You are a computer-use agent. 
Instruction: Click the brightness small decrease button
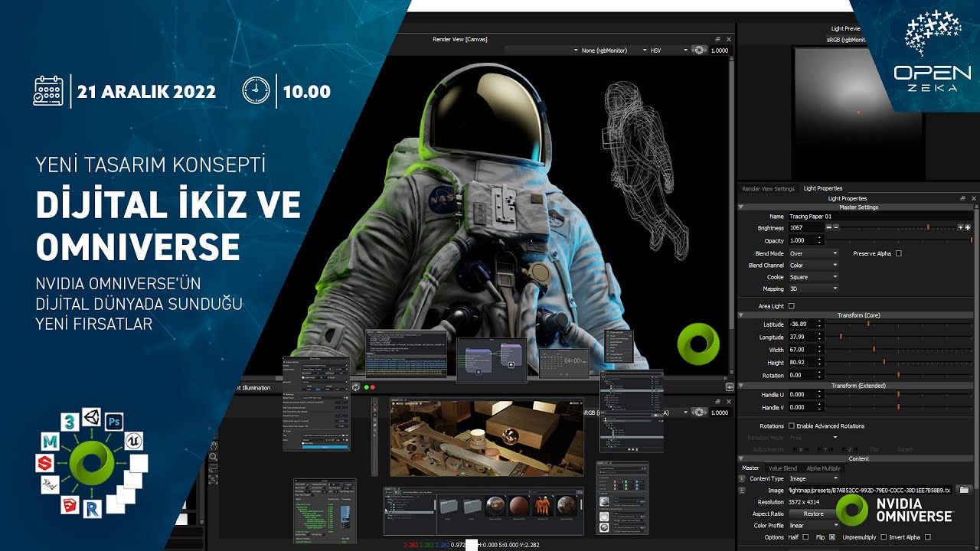[835, 227]
